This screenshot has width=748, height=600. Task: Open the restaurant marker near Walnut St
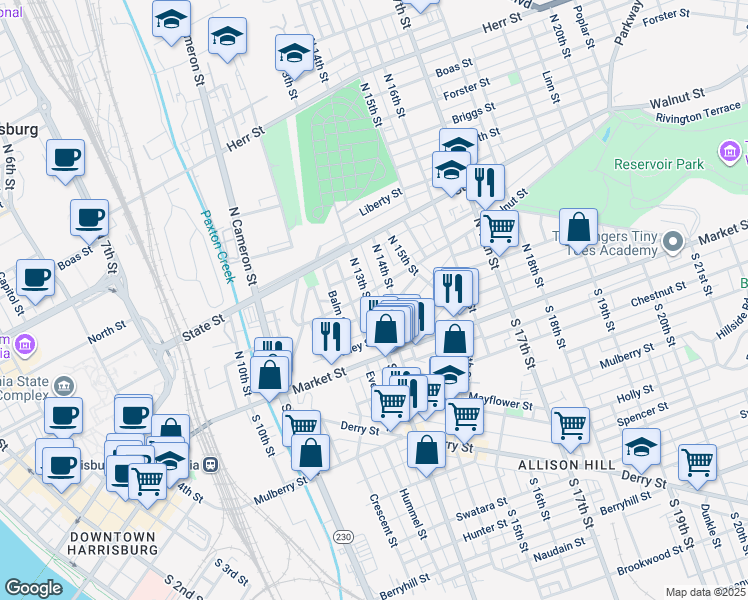click(486, 185)
